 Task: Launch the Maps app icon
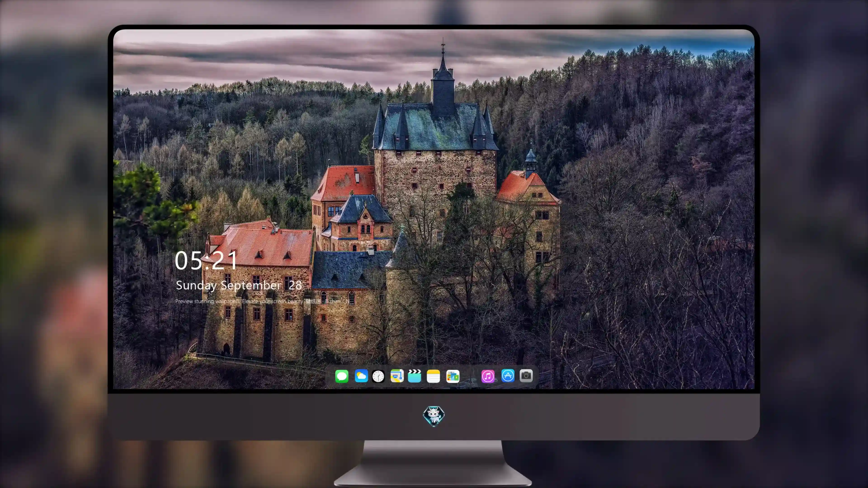pyautogui.click(x=397, y=376)
